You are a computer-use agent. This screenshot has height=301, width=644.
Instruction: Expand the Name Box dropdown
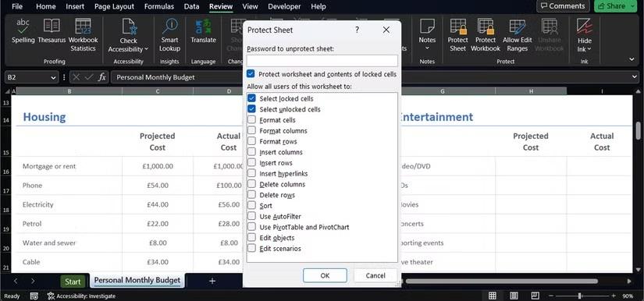click(x=53, y=77)
